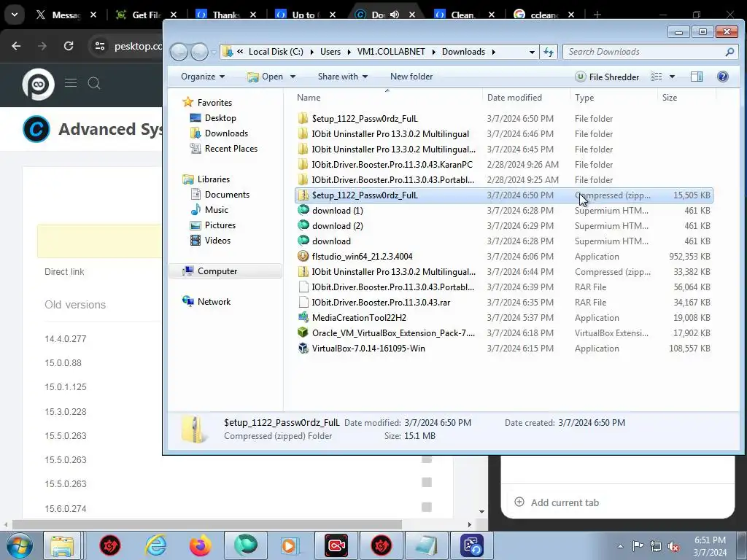Open the Organize dropdown menu
Screen dimensions: 747x560
coord(203,77)
